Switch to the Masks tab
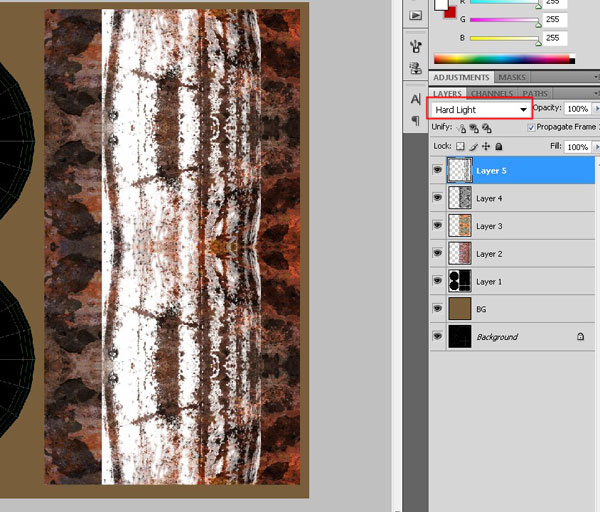The height and width of the screenshot is (512, 600). [512, 77]
